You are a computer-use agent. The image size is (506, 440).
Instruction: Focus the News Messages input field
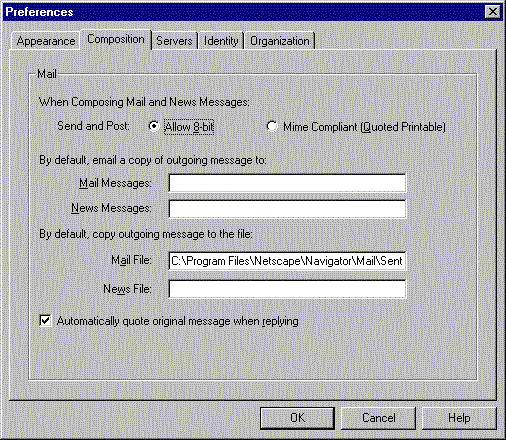[x=287, y=209]
